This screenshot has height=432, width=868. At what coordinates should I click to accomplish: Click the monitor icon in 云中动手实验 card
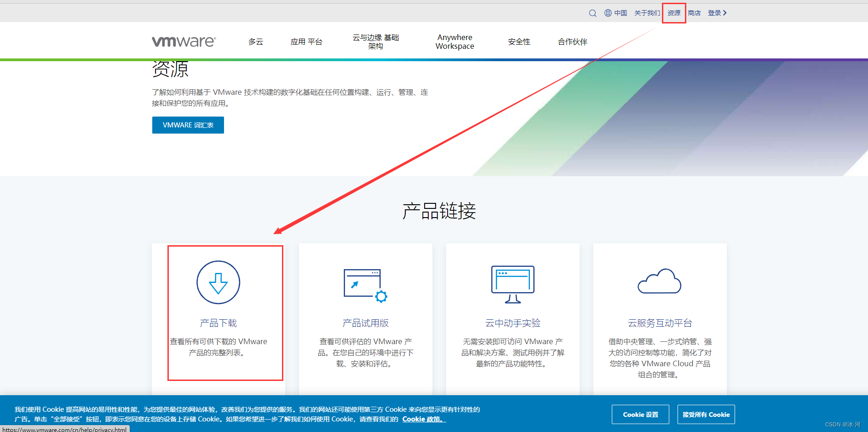512,284
